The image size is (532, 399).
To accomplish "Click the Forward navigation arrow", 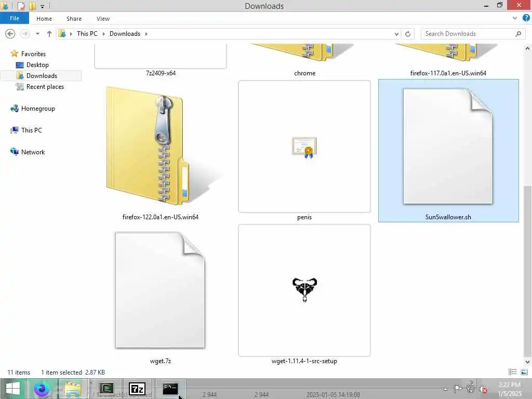I will (25, 34).
